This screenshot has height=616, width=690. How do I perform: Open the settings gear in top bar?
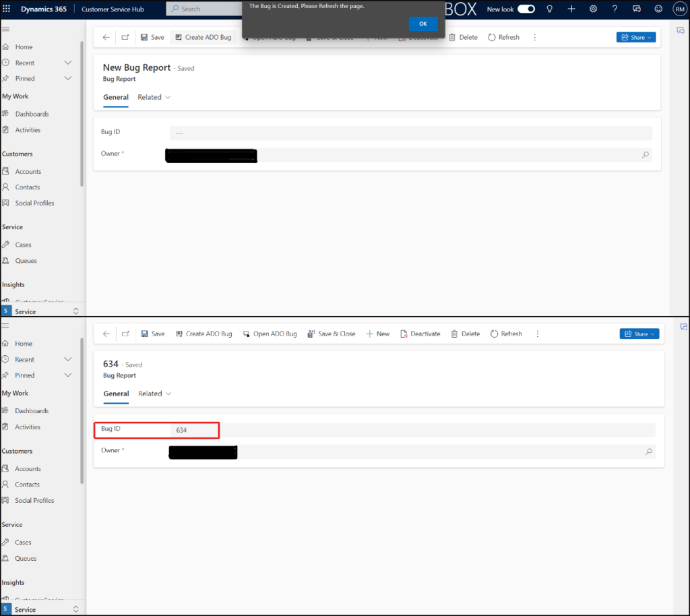(x=593, y=9)
